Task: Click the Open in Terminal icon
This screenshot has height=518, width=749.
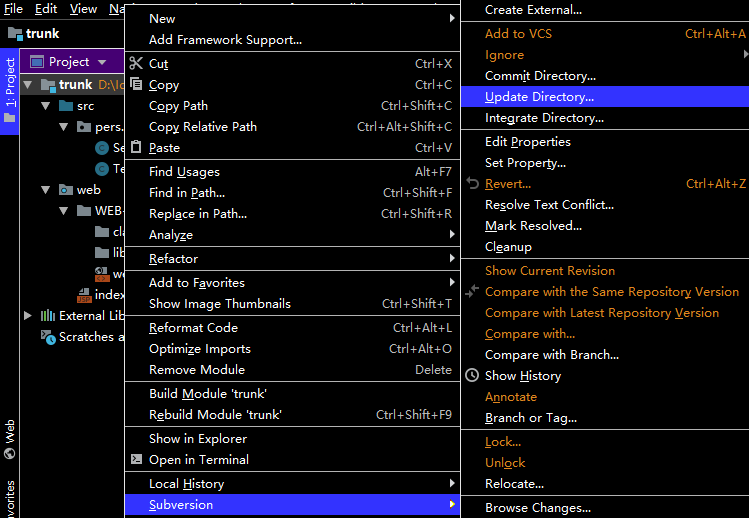Action: (x=136, y=459)
